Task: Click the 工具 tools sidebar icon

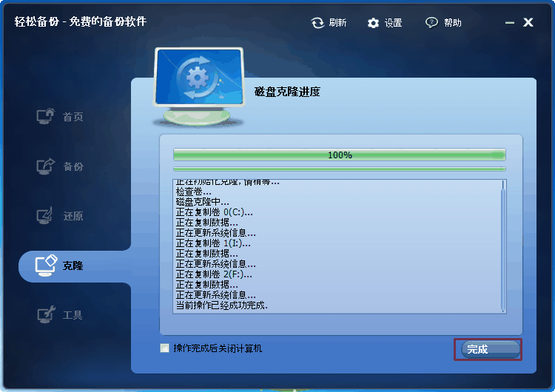Action: pos(46,314)
